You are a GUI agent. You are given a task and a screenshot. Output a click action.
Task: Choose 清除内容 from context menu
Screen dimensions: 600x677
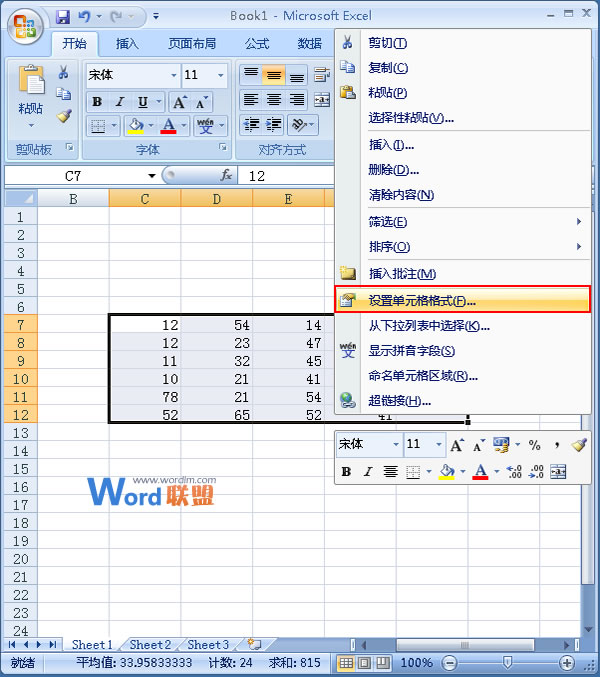[x=462, y=195]
